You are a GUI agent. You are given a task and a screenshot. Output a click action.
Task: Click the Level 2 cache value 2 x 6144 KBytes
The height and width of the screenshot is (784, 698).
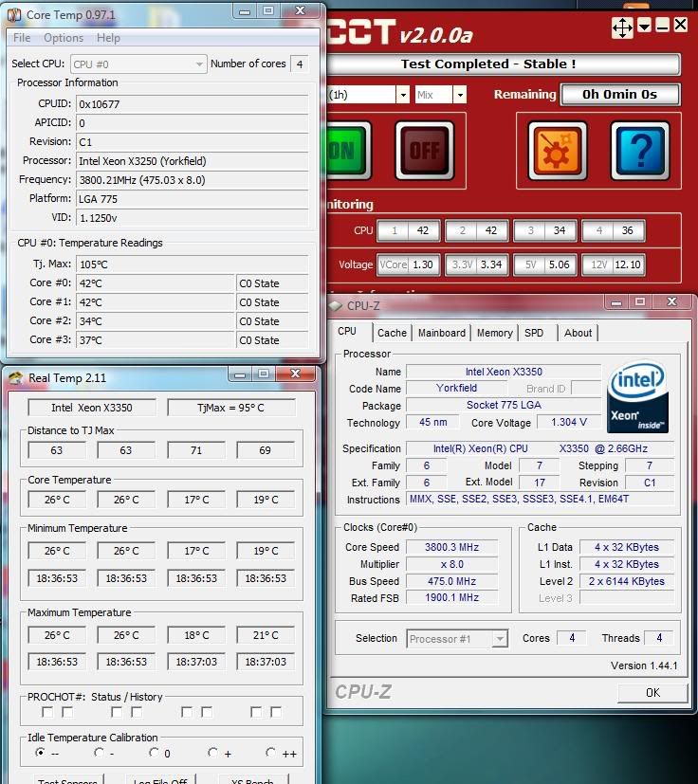[627, 581]
